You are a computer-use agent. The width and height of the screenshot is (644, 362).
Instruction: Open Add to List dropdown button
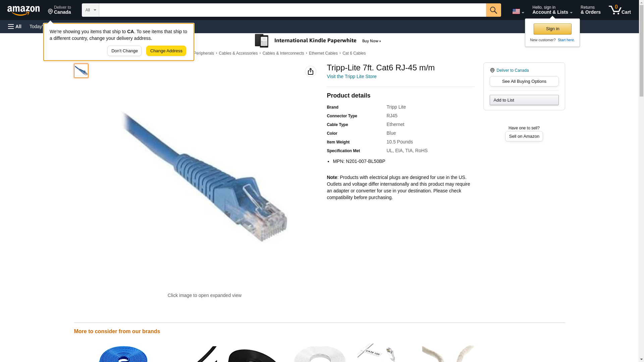524,100
